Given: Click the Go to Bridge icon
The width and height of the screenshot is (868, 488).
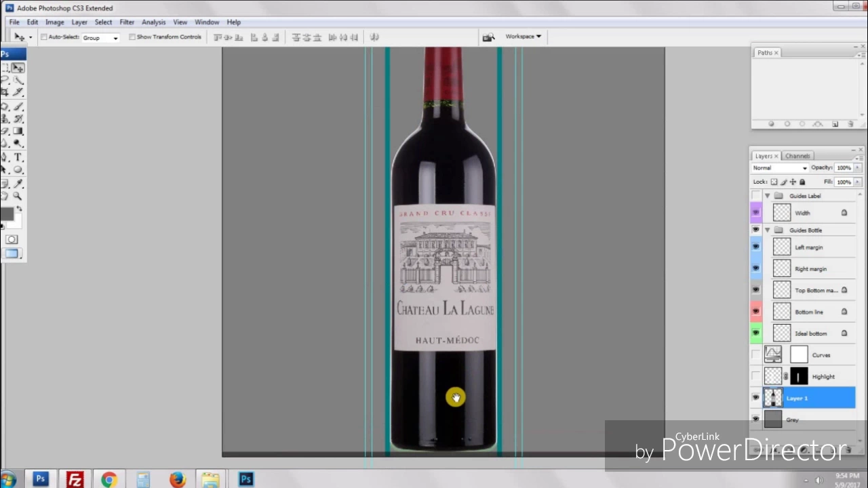Looking at the screenshot, I should [488, 37].
